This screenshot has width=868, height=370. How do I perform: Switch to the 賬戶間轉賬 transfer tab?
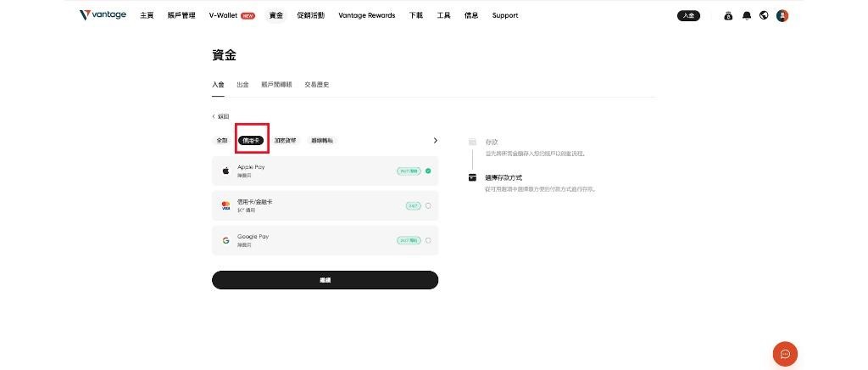click(277, 85)
